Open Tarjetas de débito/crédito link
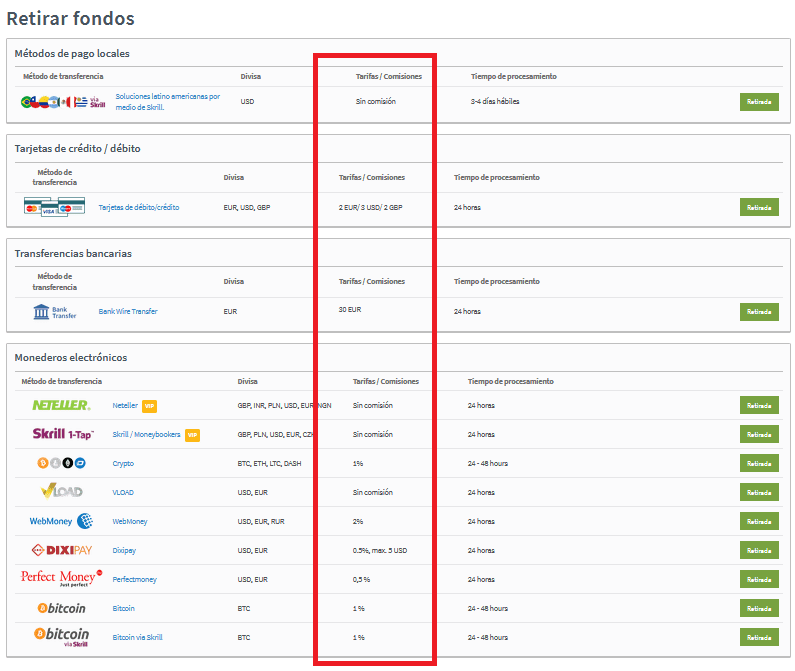This screenshot has width=795, height=671. pyautogui.click(x=139, y=207)
